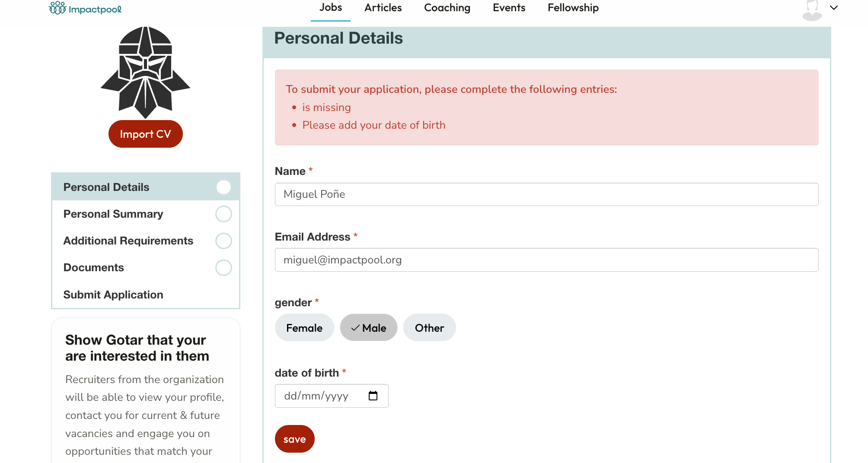The image size is (868, 463).
Task: Click the Submit Application step
Action: coord(113,295)
